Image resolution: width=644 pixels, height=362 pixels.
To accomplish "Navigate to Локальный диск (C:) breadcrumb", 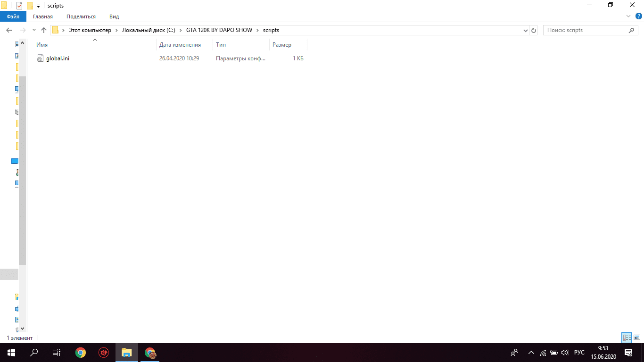I will [149, 30].
